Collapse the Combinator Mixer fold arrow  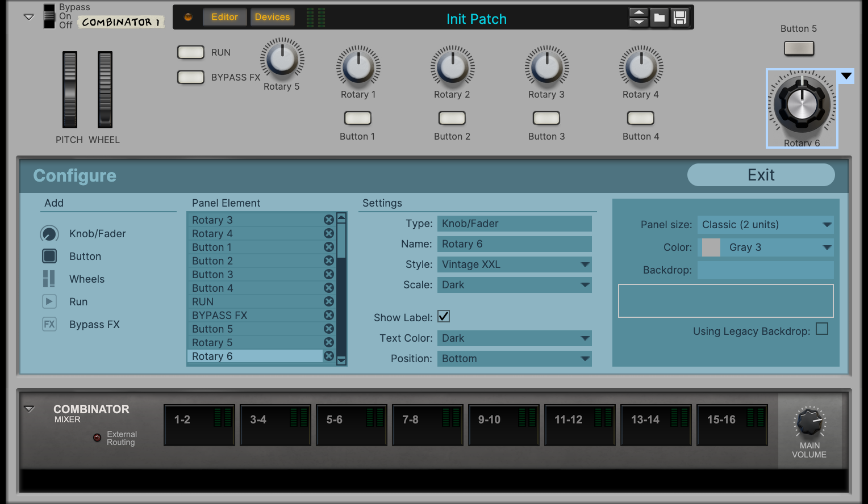point(29,409)
